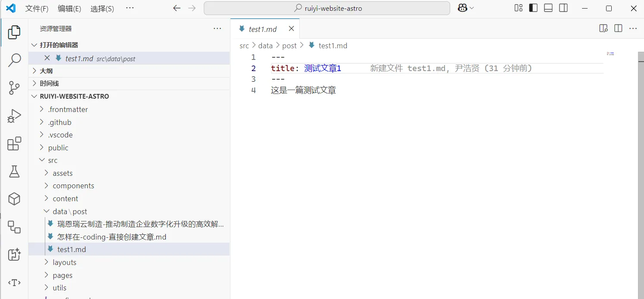Toggle the secondary side bar
Image resolution: width=644 pixels, height=299 pixels.
coord(563,8)
